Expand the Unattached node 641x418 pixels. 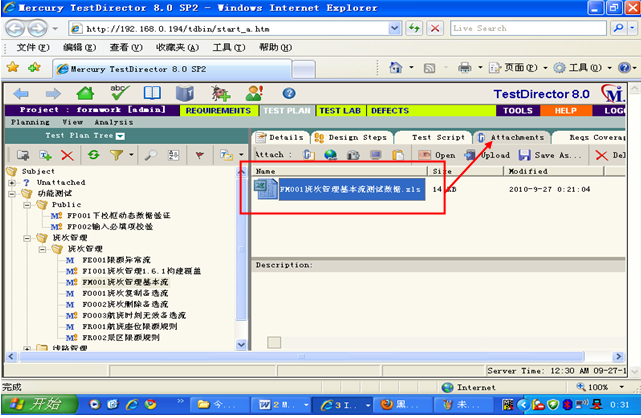point(12,183)
